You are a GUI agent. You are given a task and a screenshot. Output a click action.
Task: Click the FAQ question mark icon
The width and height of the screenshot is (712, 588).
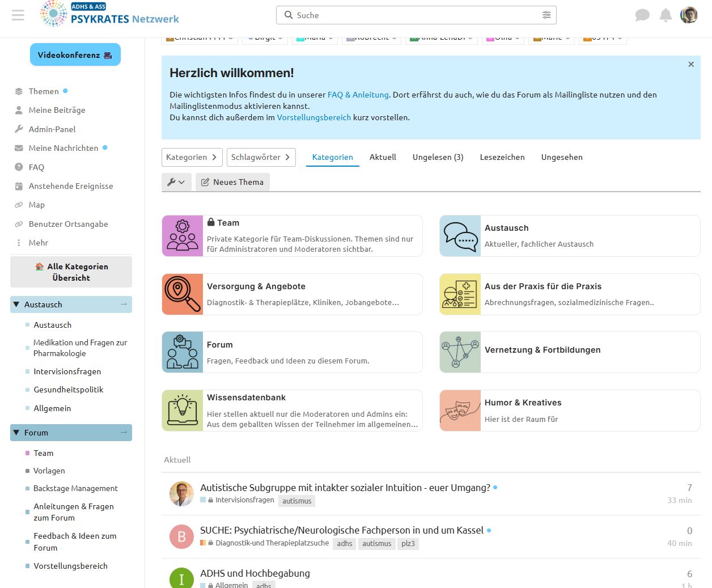[x=18, y=167]
